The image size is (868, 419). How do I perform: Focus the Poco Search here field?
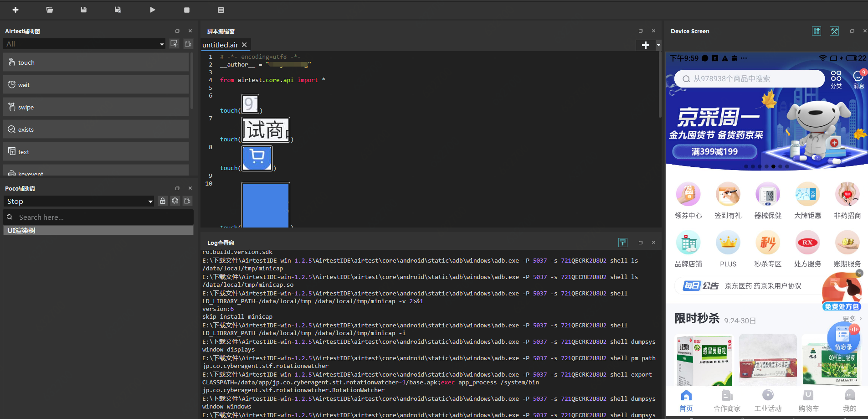98,217
